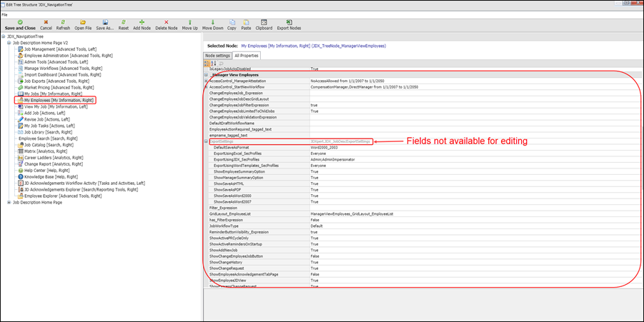Collapse the Manager View Employees category

pos(207,75)
